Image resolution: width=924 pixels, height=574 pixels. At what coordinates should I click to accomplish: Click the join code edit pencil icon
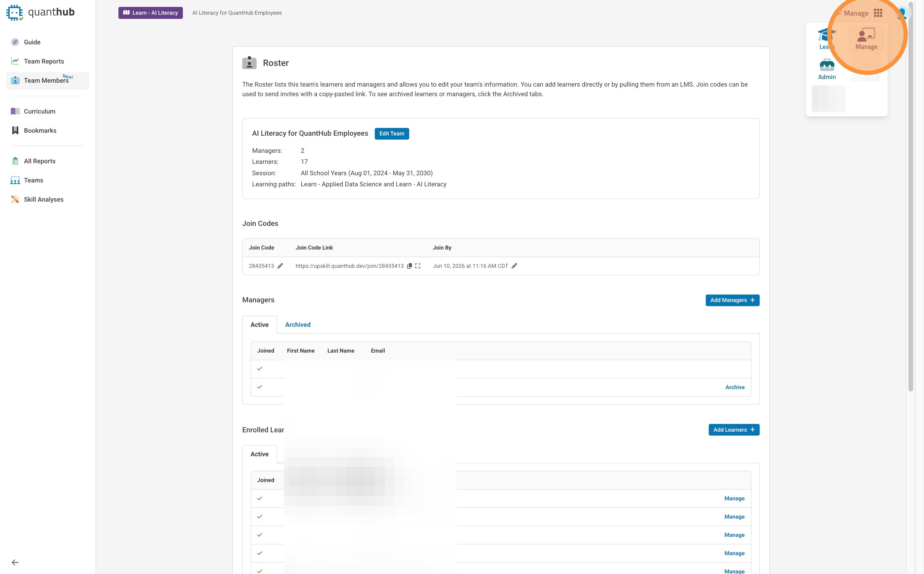(280, 266)
